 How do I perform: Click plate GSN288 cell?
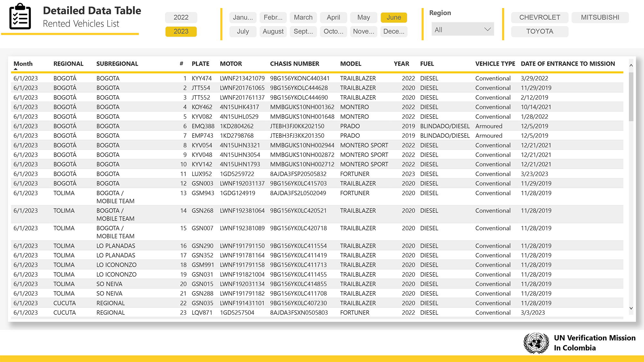point(203,293)
